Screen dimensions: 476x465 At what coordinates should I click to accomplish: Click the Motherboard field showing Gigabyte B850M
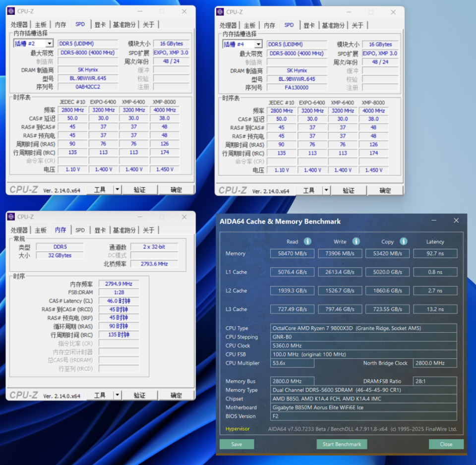point(363,407)
